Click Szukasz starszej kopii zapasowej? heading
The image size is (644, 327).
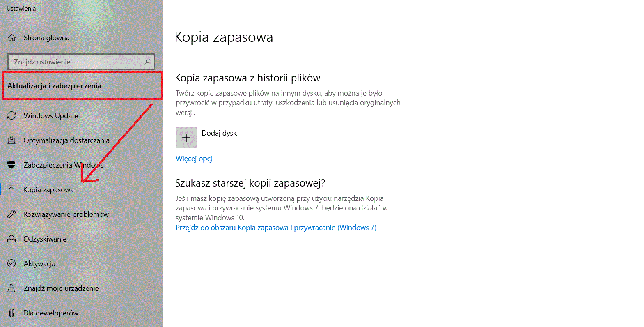click(x=250, y=183)
